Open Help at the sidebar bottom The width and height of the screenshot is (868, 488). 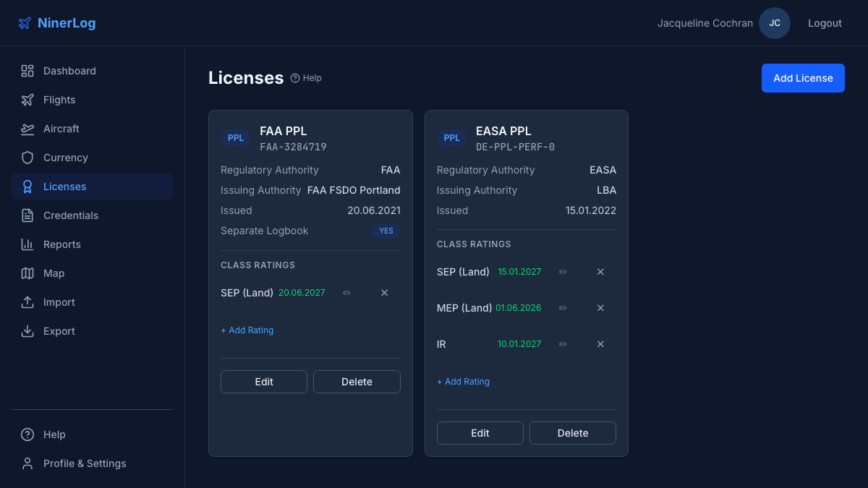tap(92, 435)
